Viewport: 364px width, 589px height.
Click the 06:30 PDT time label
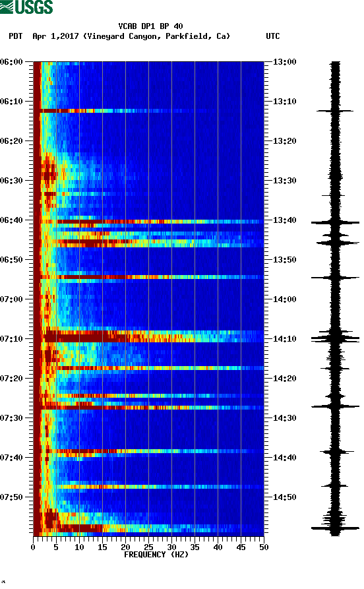pos(11,180)
